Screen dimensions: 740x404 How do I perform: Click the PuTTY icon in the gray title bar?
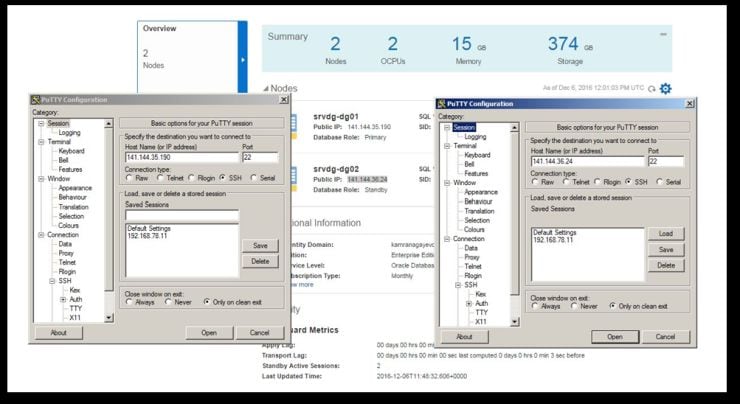35,100
